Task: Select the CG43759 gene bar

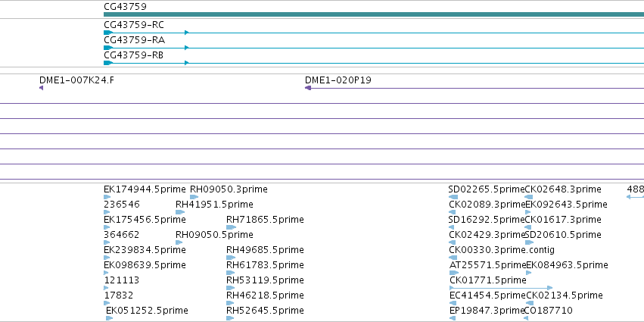Action: (374, 14)
